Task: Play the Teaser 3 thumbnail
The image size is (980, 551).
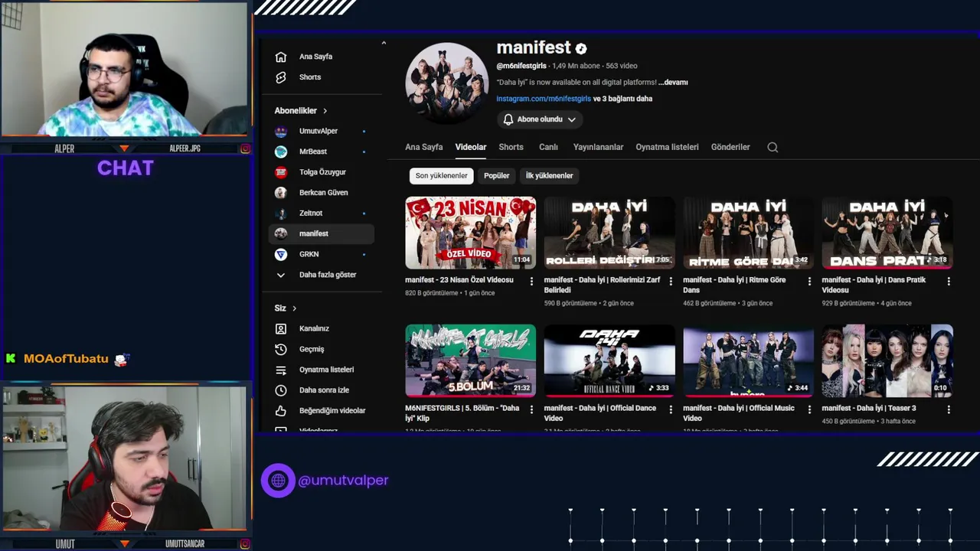Action: click(x=887, y=360)
